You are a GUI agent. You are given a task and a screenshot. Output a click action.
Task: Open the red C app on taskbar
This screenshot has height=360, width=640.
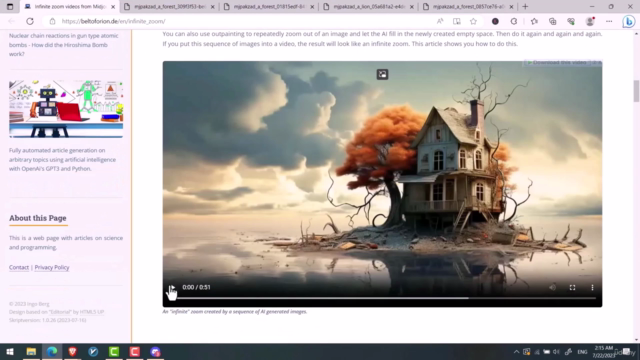pos(135,351)
